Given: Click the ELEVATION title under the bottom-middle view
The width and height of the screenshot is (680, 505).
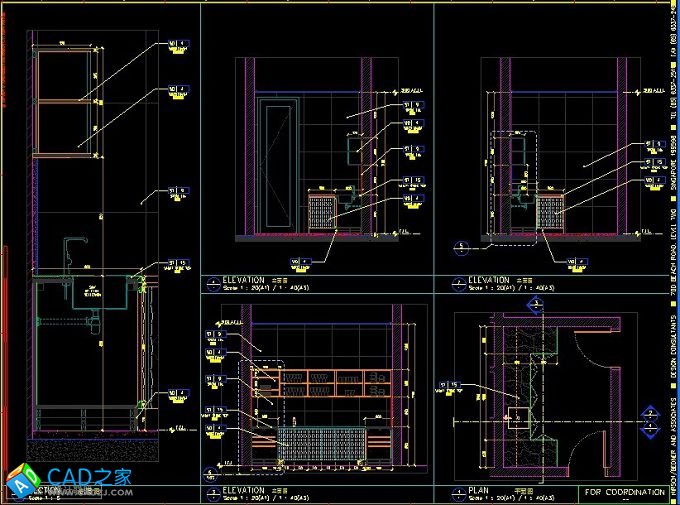Looking at the screenshot, I should [244, 490].
